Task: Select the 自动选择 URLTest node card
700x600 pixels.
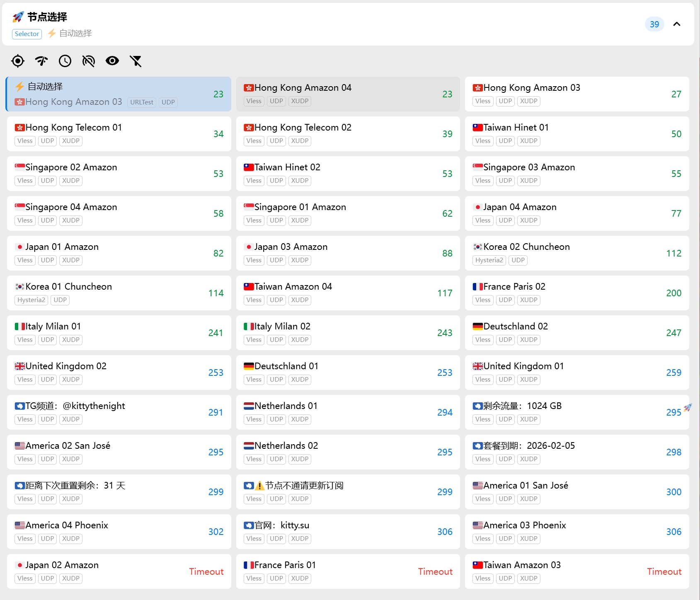Action: (119, 94)
